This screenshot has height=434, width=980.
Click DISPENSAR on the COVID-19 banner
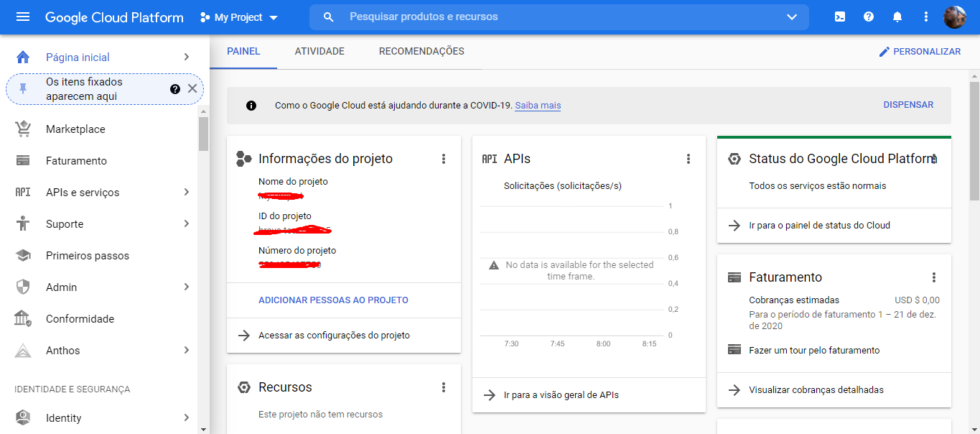[x=908, y=105]
